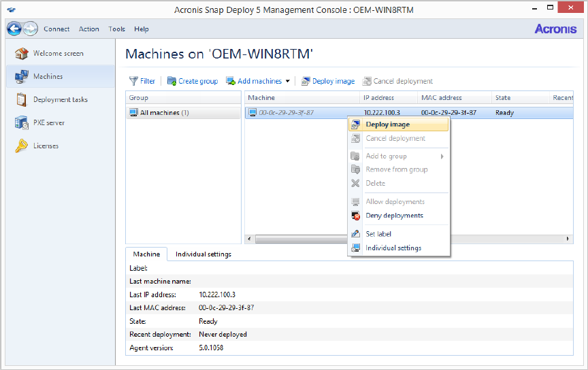The width and height of the screenshot is (588, 370).
Task: Click the Delete X icon in menu
Action: click(x=355, y=184)
